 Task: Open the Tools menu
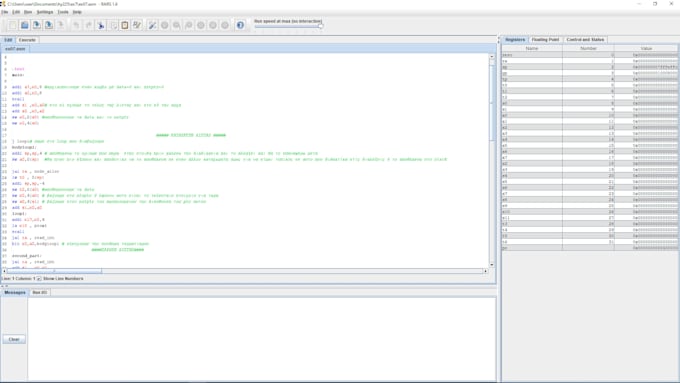[x=63, y=12]
